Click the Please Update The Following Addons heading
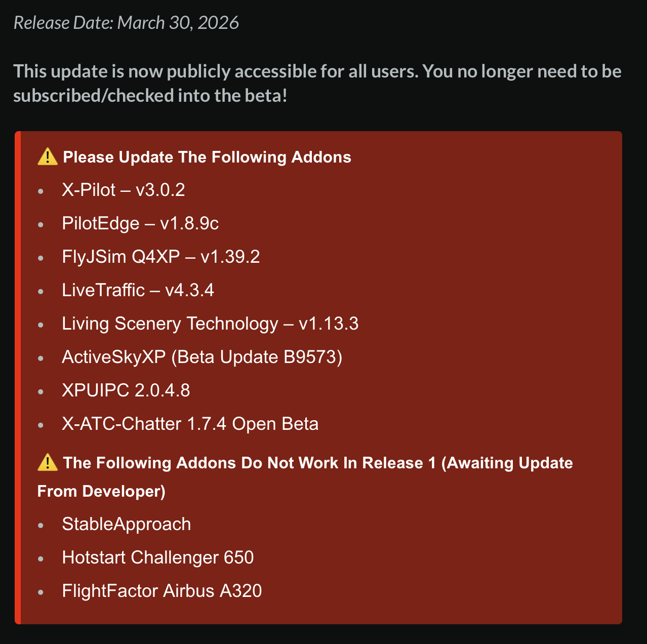The width and height of the screenshot is (647, 644). (x=207, y=157)
